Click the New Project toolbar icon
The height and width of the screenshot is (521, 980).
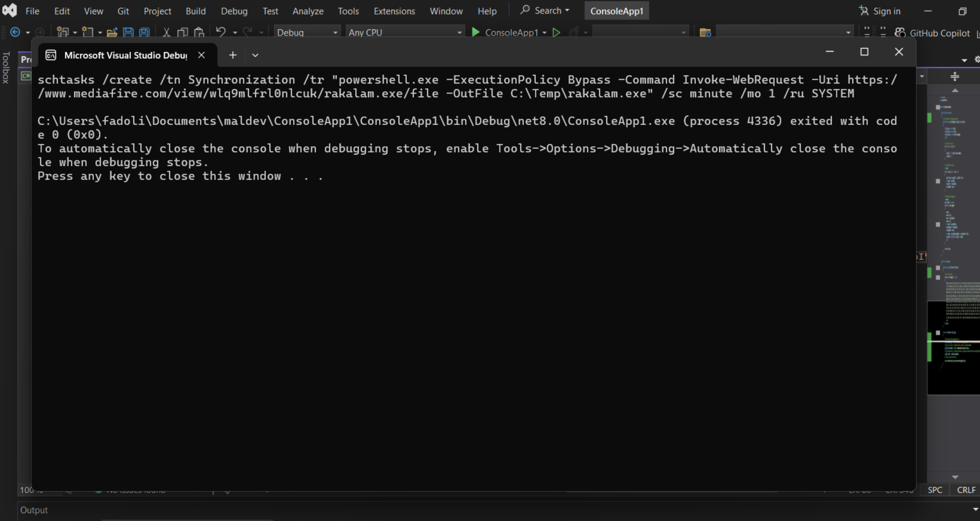62,32
